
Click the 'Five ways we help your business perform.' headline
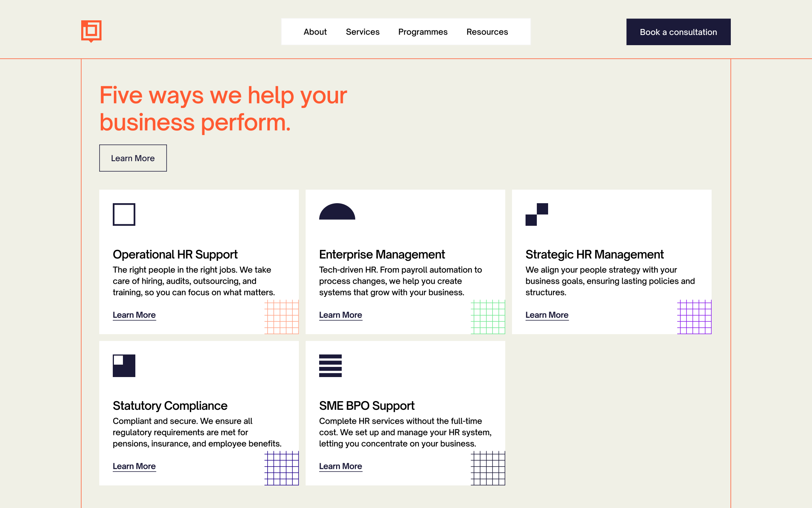(x=223, y=109)
